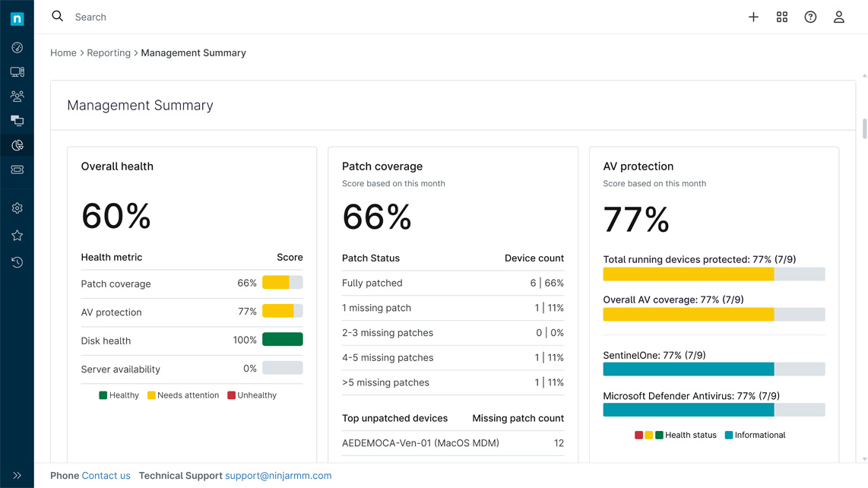Open the Devices monitor icon in sidebar

[17, 72]
